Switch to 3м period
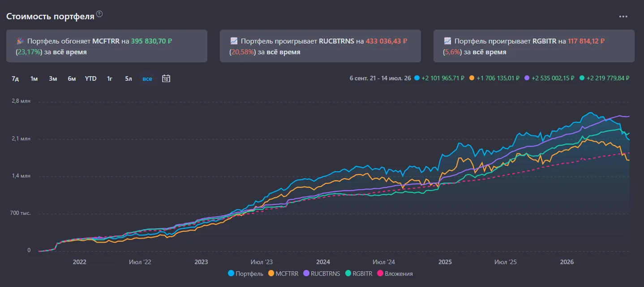The width and height of the screenshot is (644, 287). (x=53, y=78)
